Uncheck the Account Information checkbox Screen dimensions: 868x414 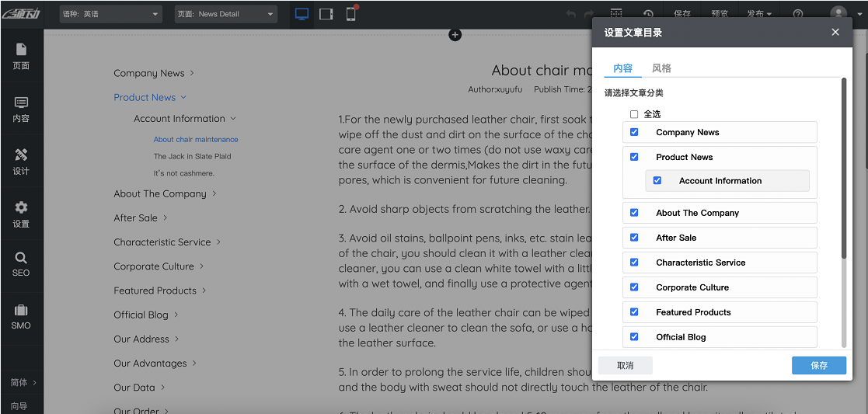(x=657, y=180)
